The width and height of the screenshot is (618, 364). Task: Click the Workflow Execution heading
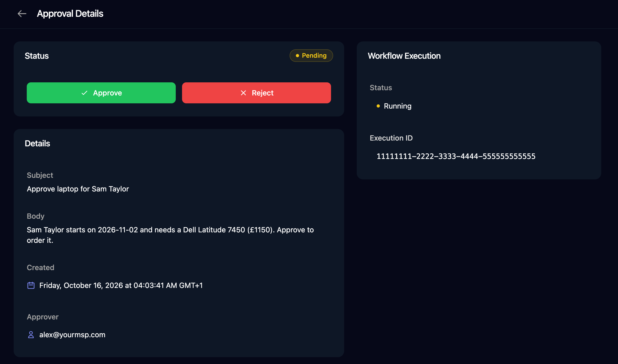tap(404, 56)
